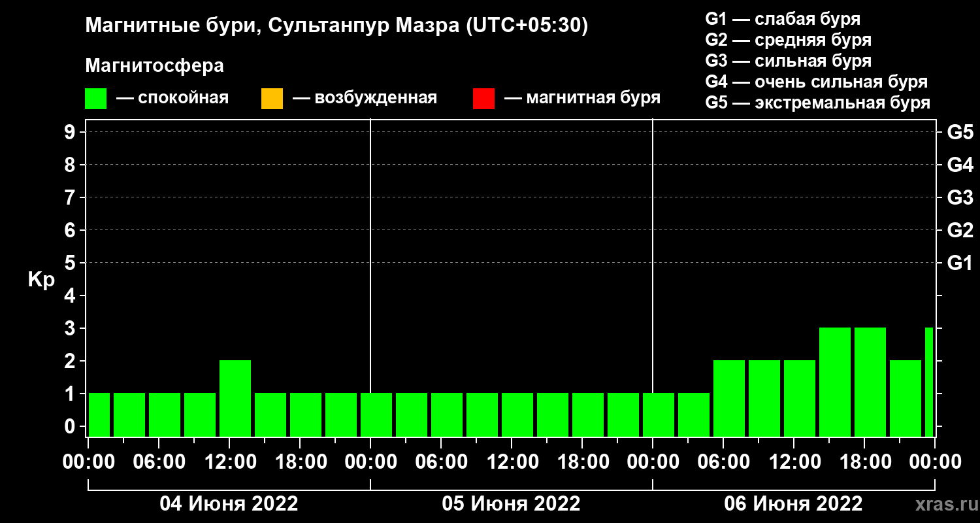Click the Kp 2 bar at 06:00 on 06 June
980x523 pixels.
pyautogui.click(x=729, y=398)
